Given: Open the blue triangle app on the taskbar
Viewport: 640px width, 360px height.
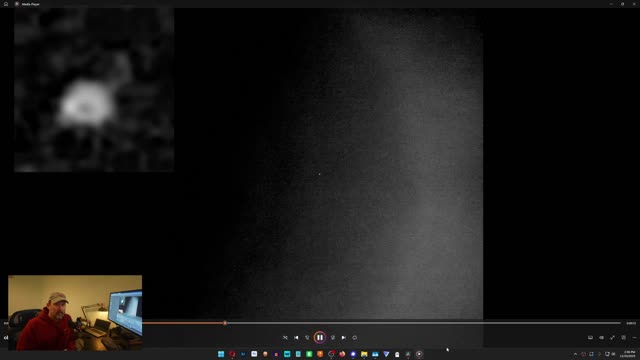Looking at the screenshot, I should pos(386,354).
